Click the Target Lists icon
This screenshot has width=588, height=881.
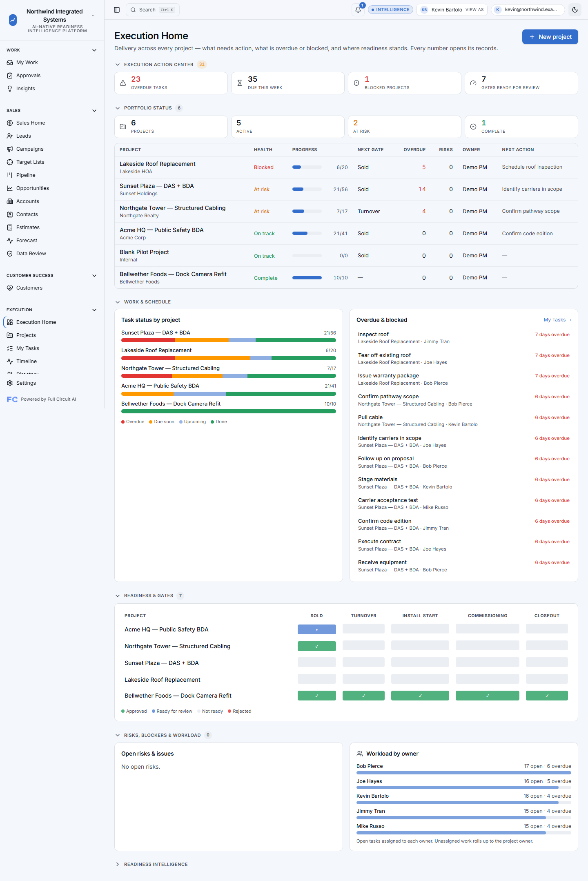[x=10, y=162]
